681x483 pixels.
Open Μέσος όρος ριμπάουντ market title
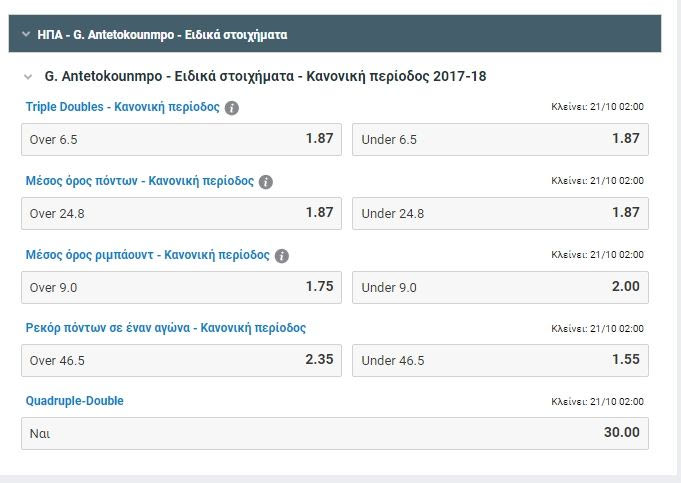(x=147, y=255)
